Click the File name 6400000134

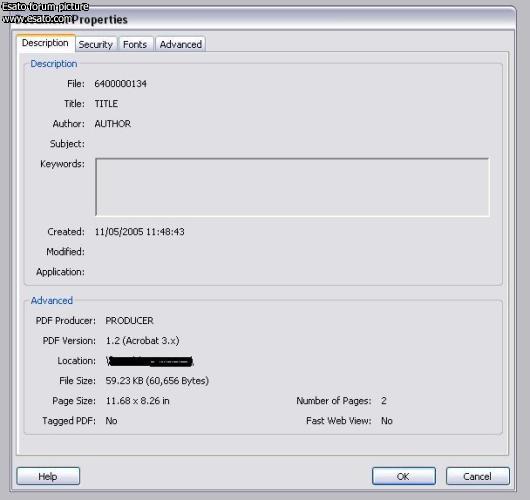tap(120, 84)
